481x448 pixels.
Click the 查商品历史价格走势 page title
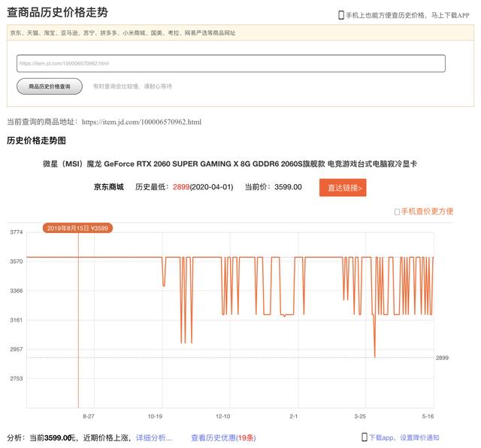(57, 12)
